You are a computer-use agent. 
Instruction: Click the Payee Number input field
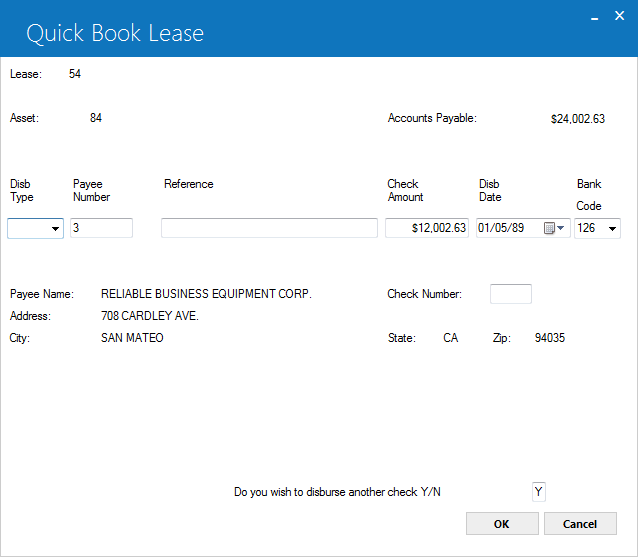tap(101, 228)
